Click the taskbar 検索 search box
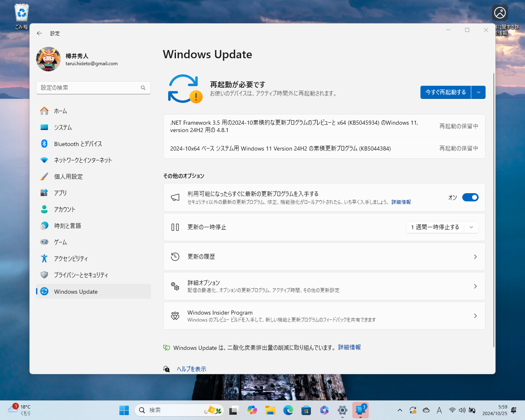Viewport: 525px width, 420px height. [x=179, y=410]
